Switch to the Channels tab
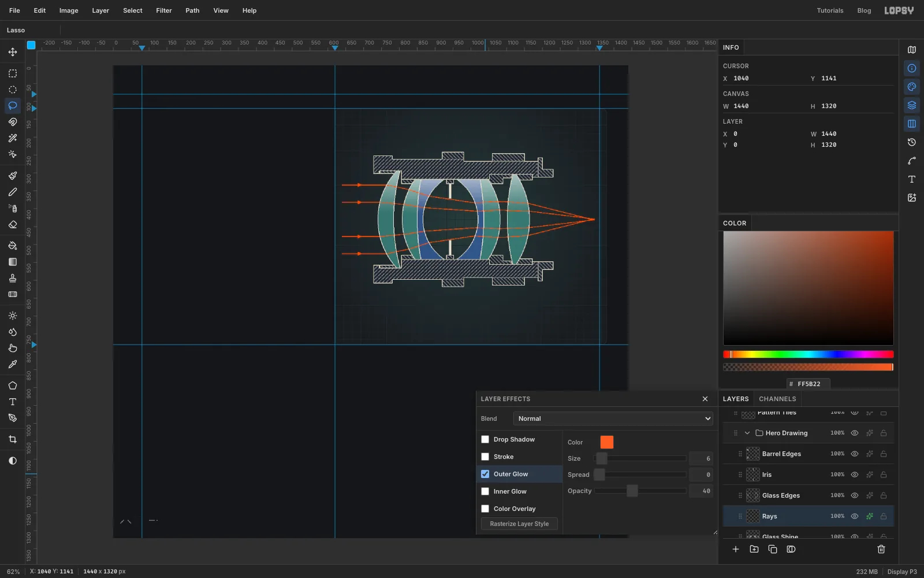Image resolution: width=924 pixels, height=578 pixels. tap(777, 399)
